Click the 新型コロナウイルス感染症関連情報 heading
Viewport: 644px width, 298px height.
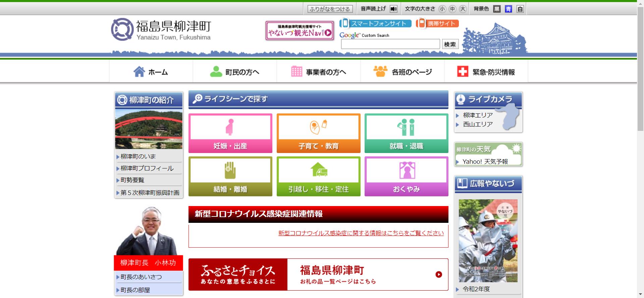point(259,214)
